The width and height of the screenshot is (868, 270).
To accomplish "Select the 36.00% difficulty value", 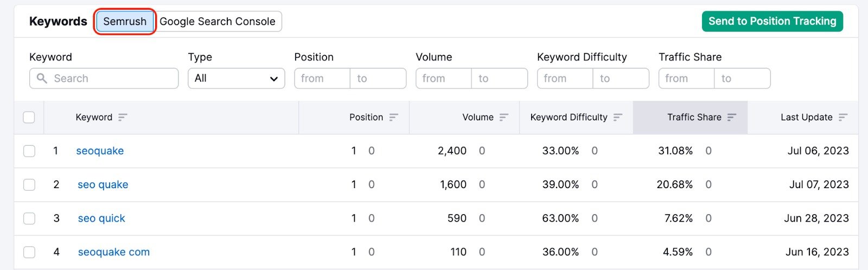I will 560,252.
